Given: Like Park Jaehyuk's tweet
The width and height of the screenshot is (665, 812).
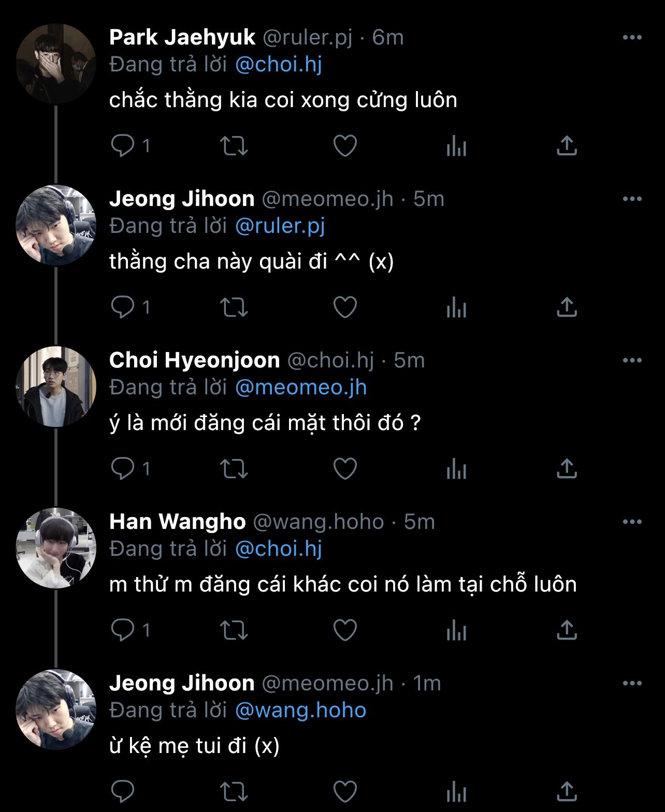Looking at the screenshot, I should [x=345, y=146].
